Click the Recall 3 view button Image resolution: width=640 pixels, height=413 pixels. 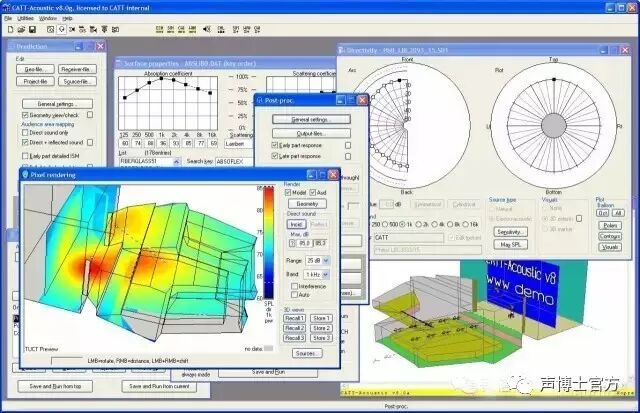coord(294,338)
